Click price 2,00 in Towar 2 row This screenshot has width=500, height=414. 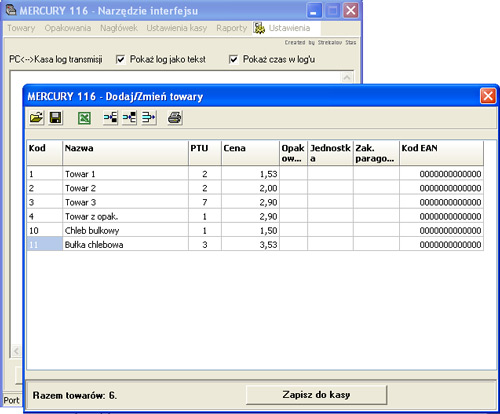250,188
